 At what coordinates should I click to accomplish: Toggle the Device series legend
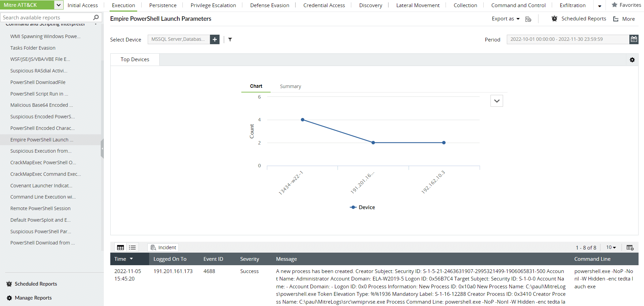[x=363, y=207]
